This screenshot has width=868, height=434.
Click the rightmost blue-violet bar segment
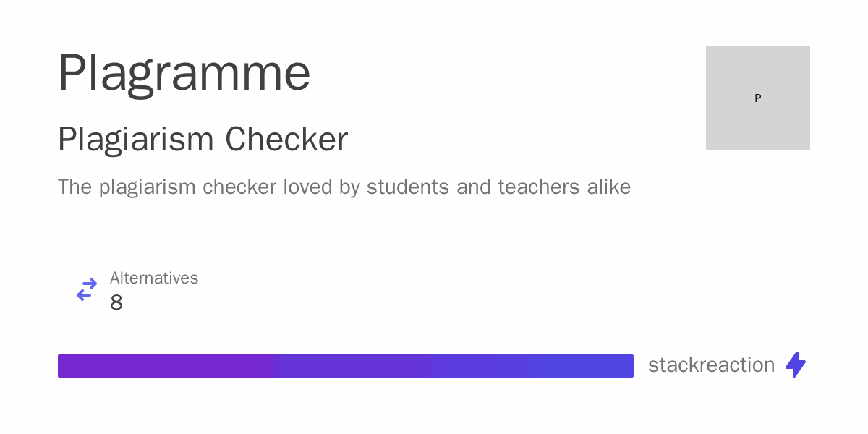tap(530, 366)
